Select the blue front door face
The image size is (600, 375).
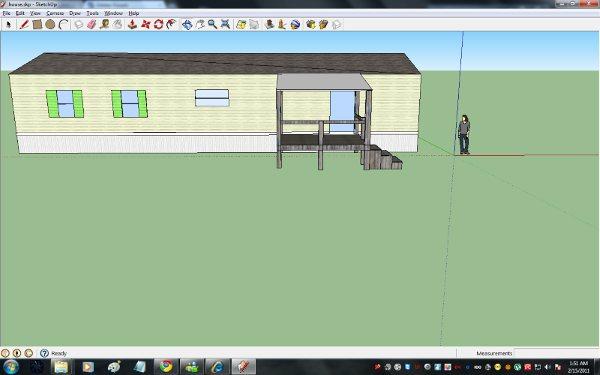(342, 111)
